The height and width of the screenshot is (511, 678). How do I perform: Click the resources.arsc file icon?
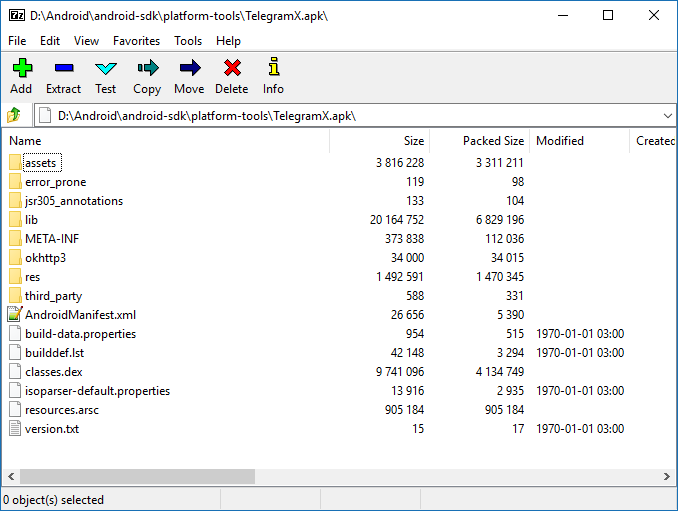(15, 410)
